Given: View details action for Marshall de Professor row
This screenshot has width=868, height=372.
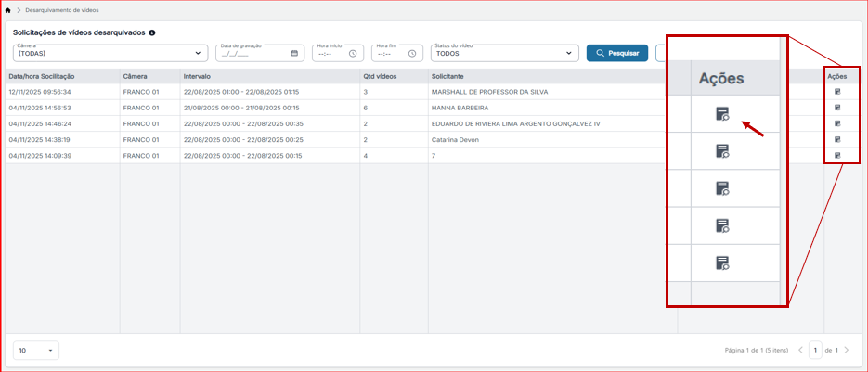Looking at the screenshot, I should coord(837,91).
